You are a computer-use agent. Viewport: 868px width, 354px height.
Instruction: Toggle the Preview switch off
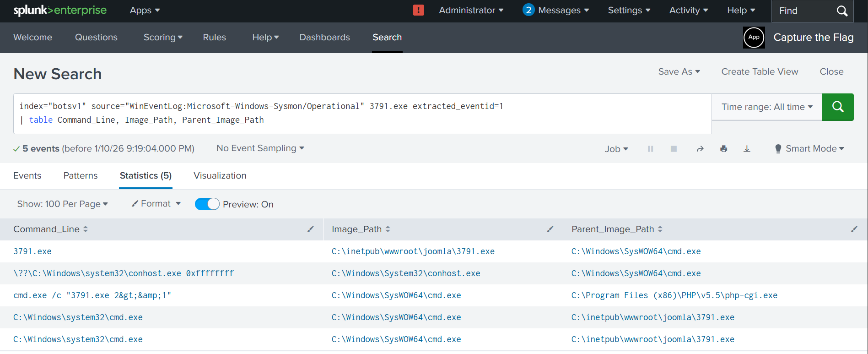click(x=207, y=204)
